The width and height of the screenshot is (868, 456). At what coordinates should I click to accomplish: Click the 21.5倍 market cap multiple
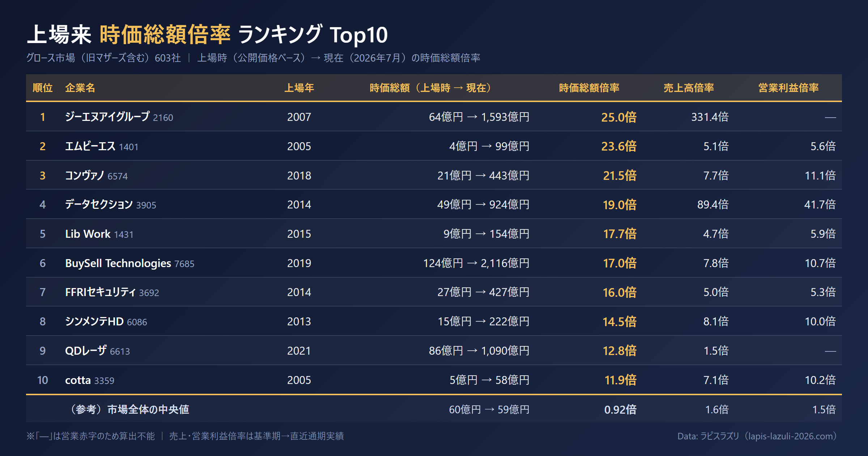(620, 176)
